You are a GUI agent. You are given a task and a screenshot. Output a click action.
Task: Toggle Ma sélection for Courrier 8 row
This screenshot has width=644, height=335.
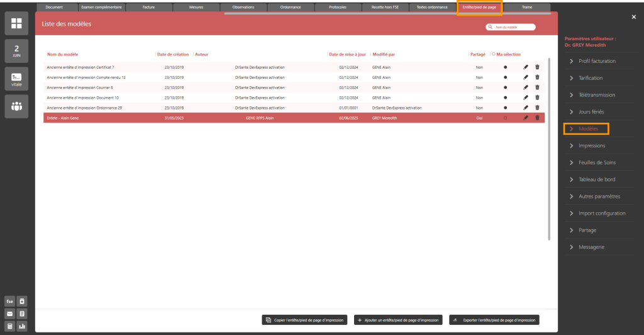click(505, 88)
